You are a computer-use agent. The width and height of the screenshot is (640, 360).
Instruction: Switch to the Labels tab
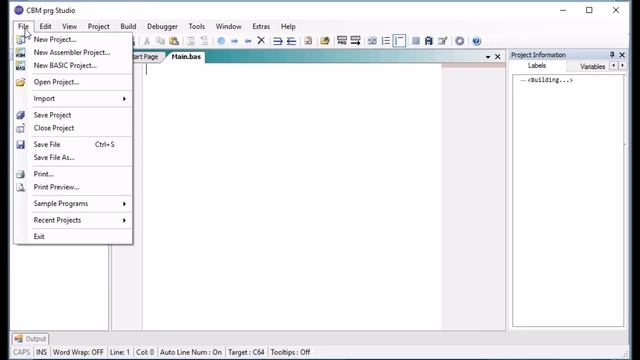(536, 66)
